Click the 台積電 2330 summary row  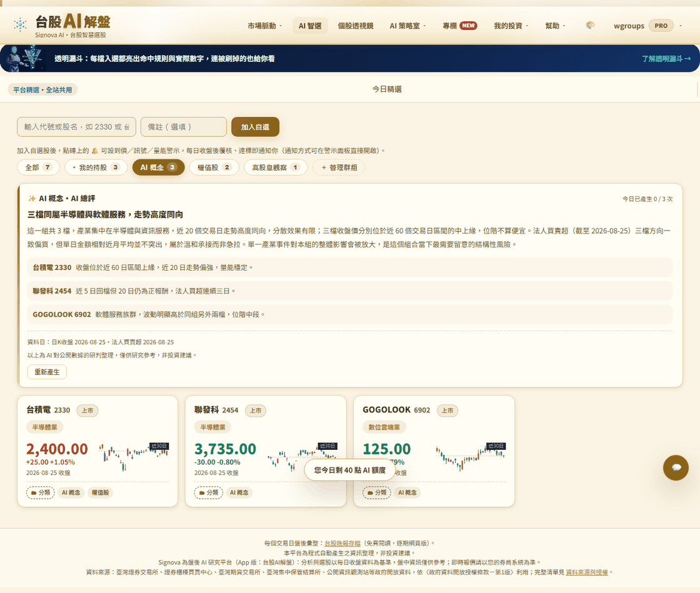point(349,267)
